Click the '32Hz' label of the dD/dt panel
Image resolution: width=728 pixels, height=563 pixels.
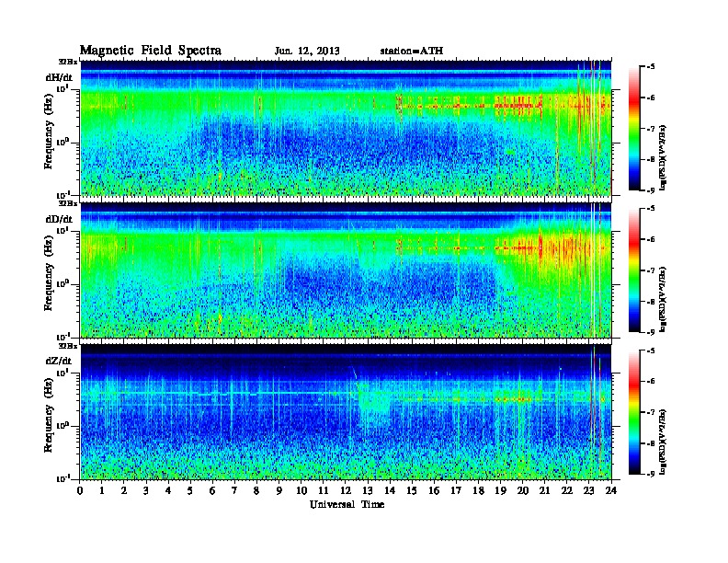[x=68, y=203]
